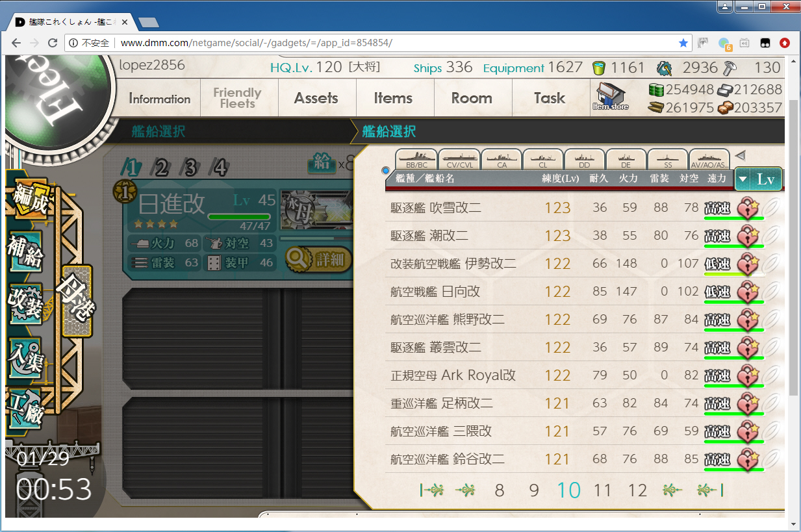Viewport: 801px width, 532px height.
Task: Toggle lock heart for 足柄改二
Action: [749, 404]
